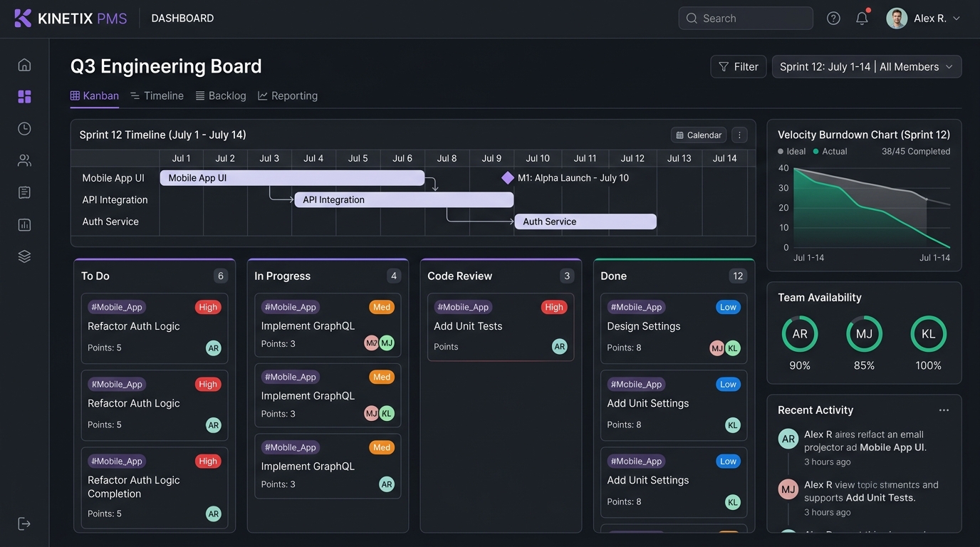Open the Design Settings card

[674, 328]
